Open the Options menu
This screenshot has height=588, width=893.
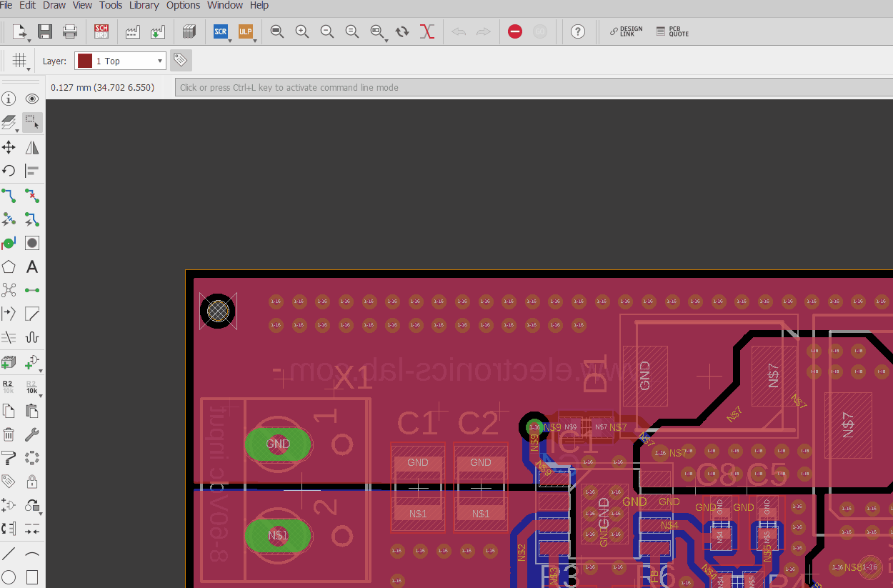pos(184,5)
